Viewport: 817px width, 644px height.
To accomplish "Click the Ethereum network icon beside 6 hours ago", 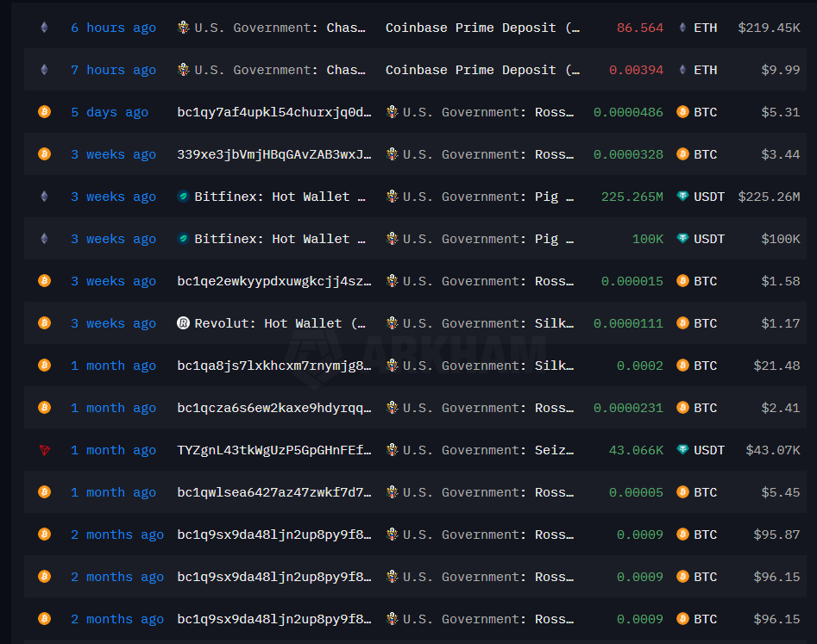I will [44, 28].
